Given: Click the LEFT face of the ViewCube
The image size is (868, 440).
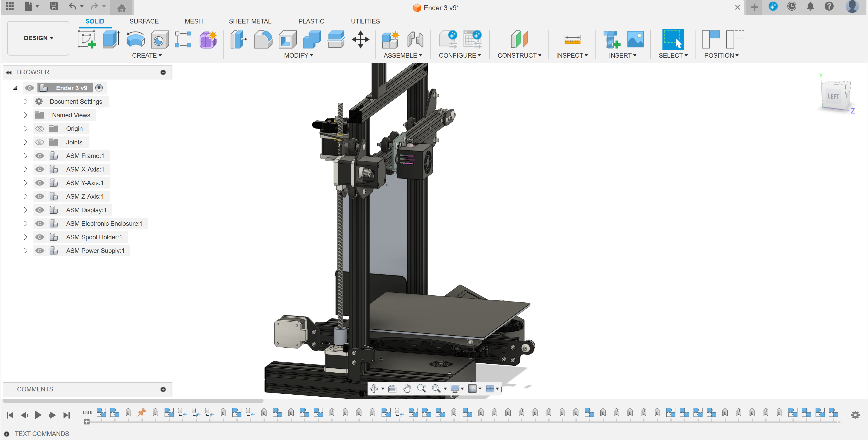Looking at the screenshot, I should (x=834, y=96).
